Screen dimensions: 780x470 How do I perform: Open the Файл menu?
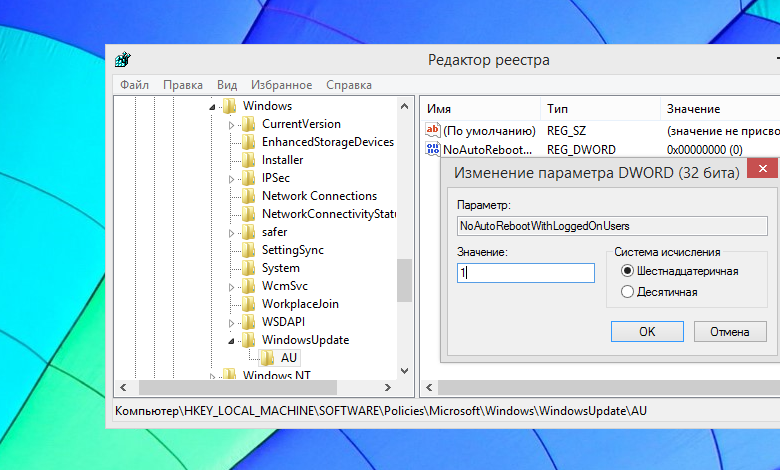coord(134,85)
